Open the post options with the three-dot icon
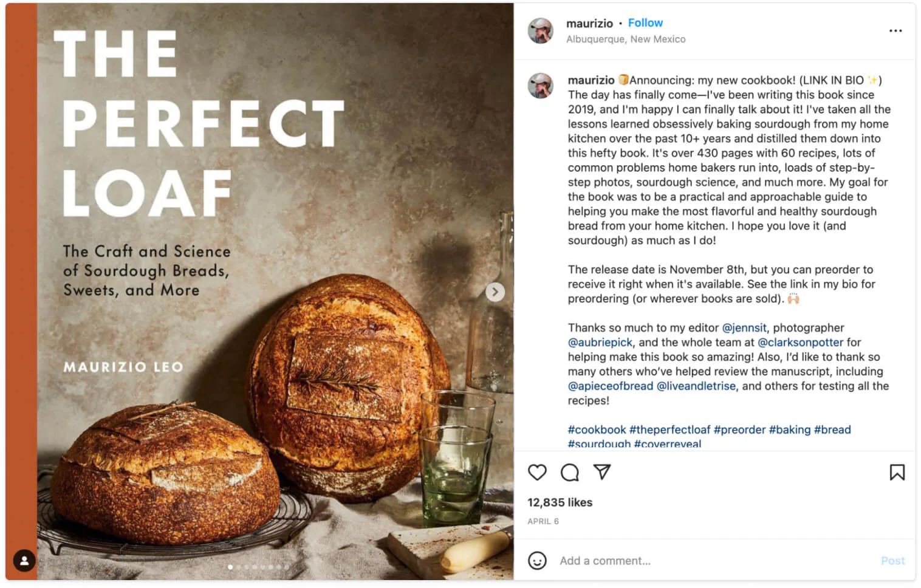The width and height of the screenshot is (921, 588). coord(895,30)
